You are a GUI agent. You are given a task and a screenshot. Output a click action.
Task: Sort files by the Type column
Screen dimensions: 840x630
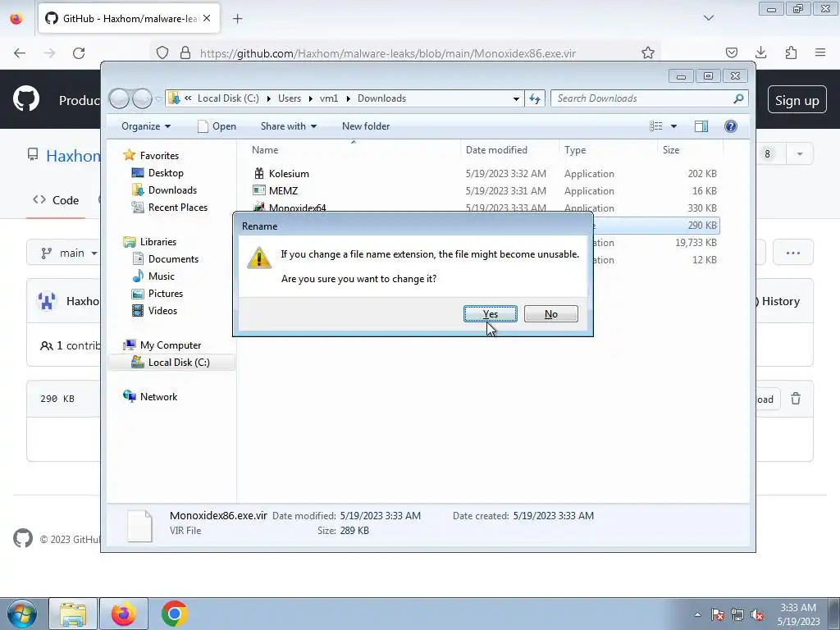pos(575,150)
